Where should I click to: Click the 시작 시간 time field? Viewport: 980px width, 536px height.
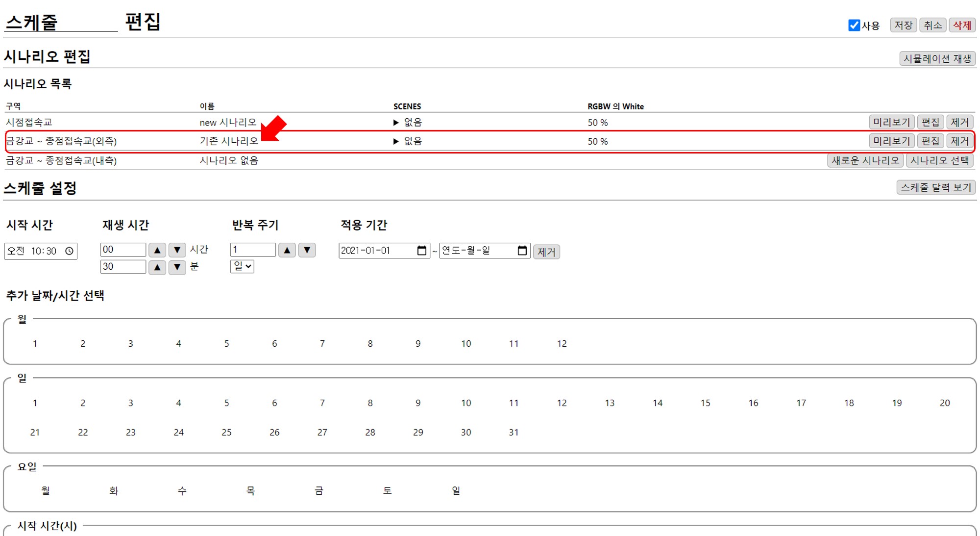(x=41, y=251)
